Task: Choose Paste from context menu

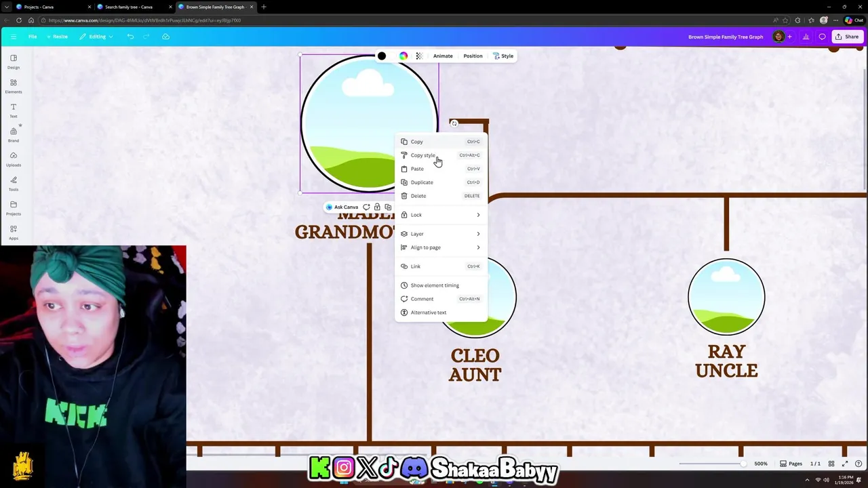Action: 441,169
